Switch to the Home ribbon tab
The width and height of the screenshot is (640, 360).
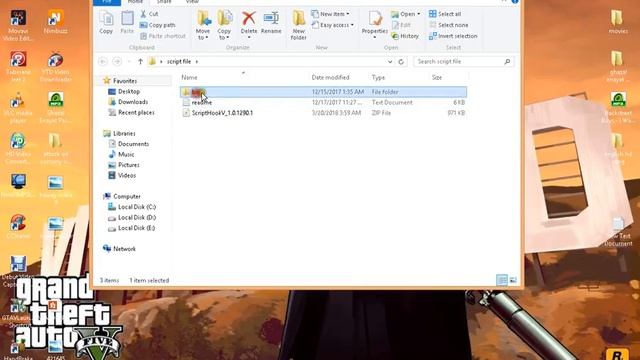click(135, 2)
